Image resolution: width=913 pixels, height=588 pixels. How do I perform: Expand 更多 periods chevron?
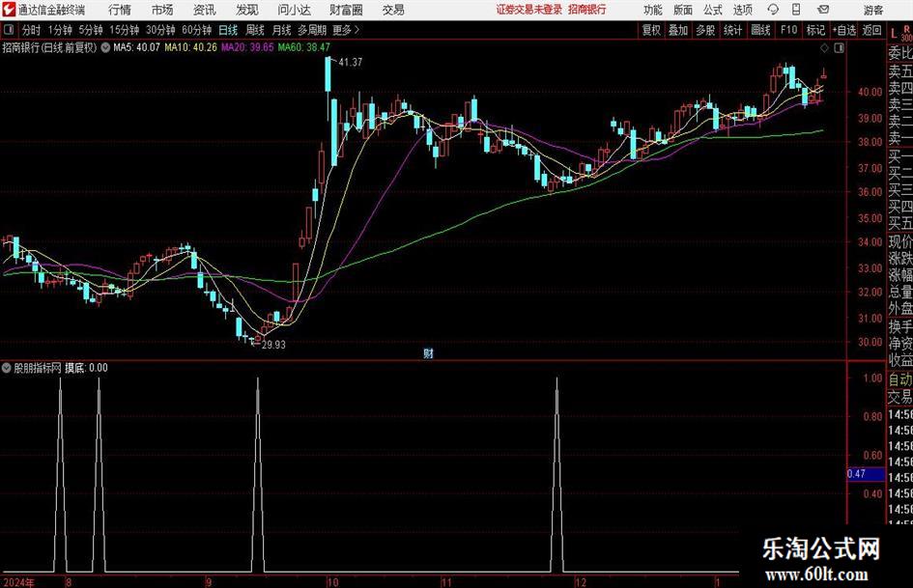[346, 30]
